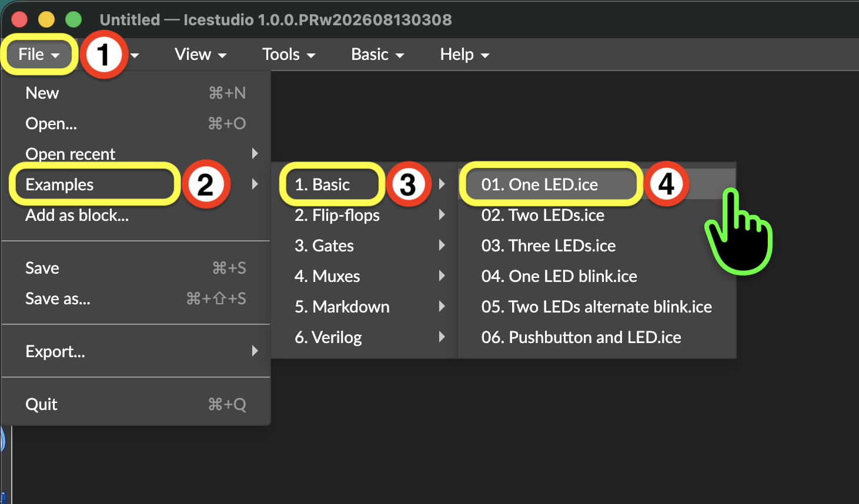Screen dimensions: 859x504
Task: Open the Help menu
Action: click(464, 55)
